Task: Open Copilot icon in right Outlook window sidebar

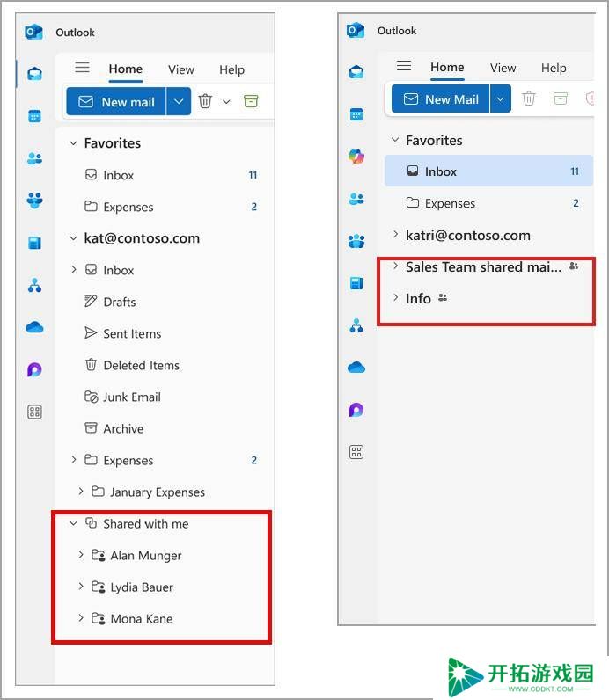Action: pyautogui.click(x=356, y=157)
